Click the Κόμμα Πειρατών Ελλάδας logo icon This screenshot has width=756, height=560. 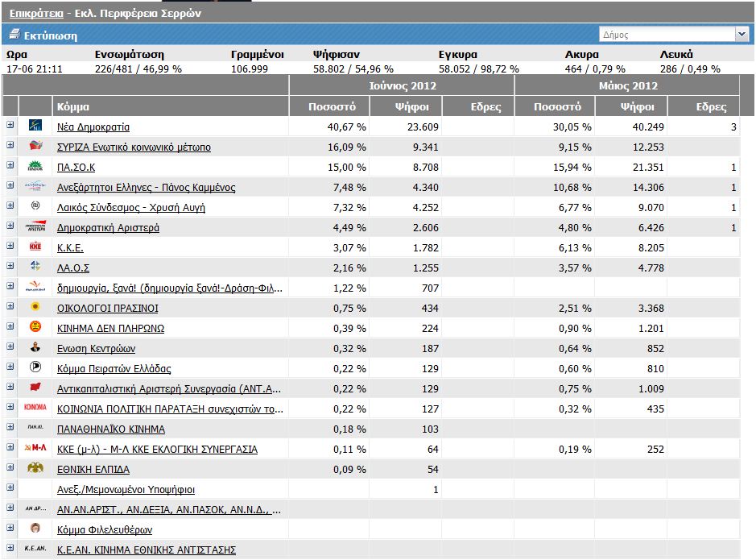pyautogui.click(x=35, y=368)
